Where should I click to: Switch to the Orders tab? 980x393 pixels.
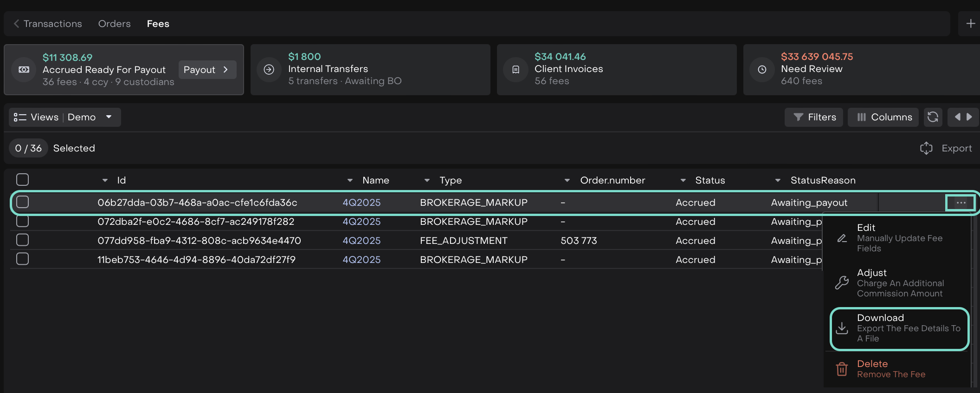(x=114, y=24)
